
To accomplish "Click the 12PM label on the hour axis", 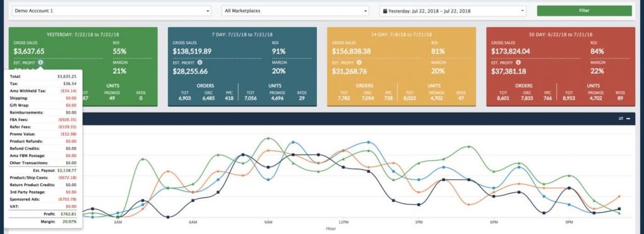I will pyautogui.click(x=343, y=222).
